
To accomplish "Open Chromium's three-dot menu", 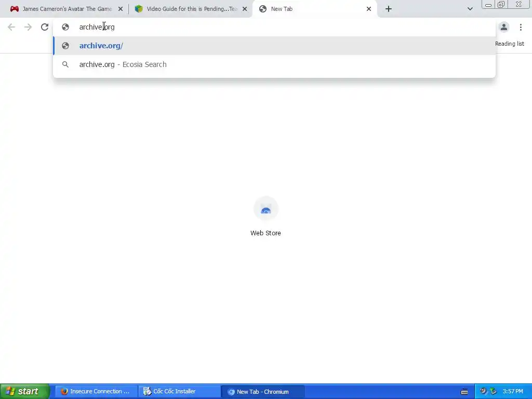I will 521,27.
